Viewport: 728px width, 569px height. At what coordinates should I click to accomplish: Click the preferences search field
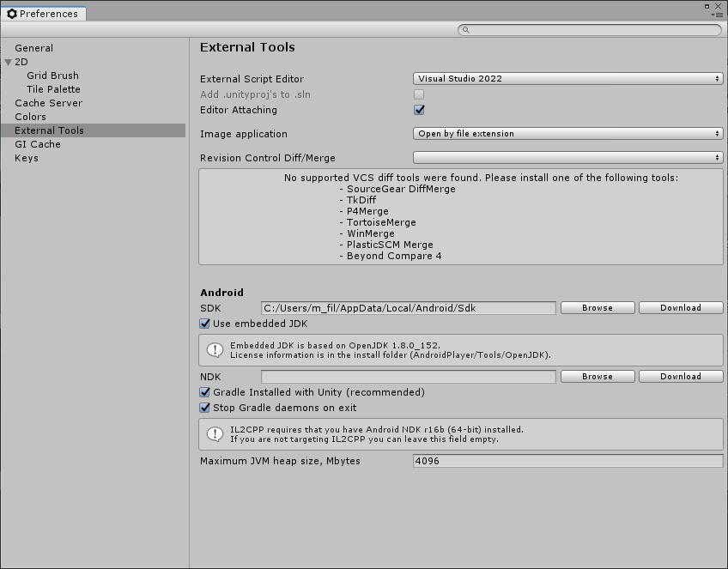[590, 30]
